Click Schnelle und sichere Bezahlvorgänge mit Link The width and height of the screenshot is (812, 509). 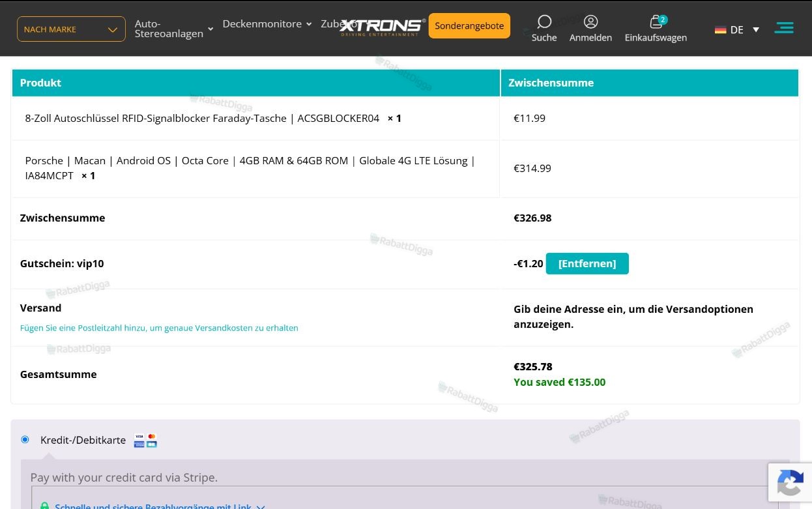[x=153, y=506]
